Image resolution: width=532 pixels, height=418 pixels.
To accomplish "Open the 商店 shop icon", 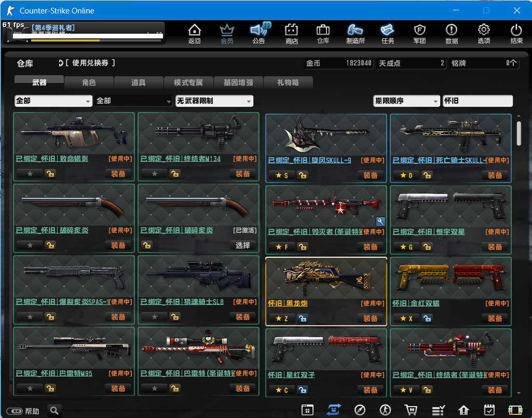I will 292,34.
